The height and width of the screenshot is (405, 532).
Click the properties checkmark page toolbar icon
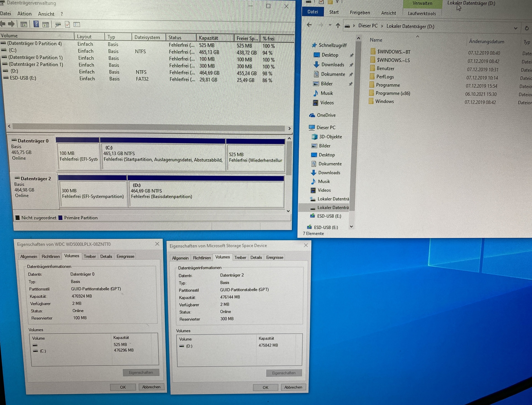pyautogui.click(x=67, y=25)
